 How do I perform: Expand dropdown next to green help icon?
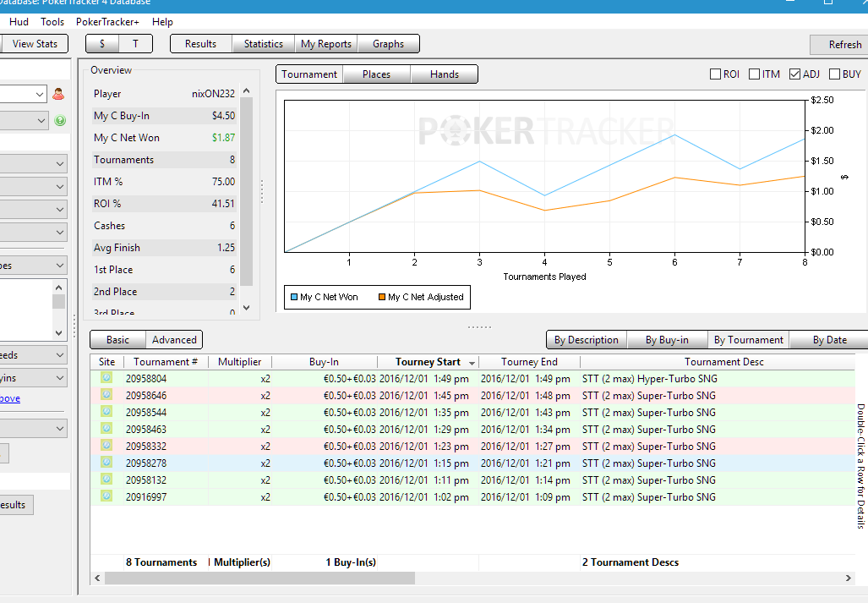pyautogui.click(x=41, y=121)
